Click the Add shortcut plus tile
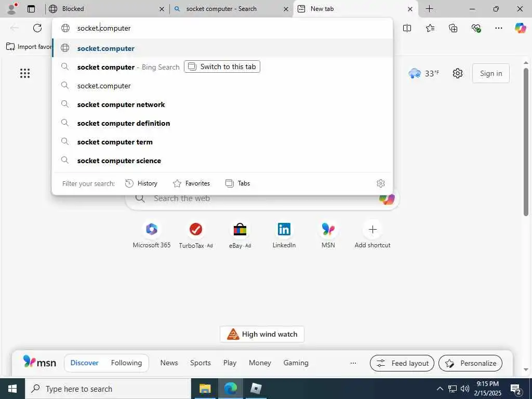This screenshot has height=399, width=532. tap(372, 235)
